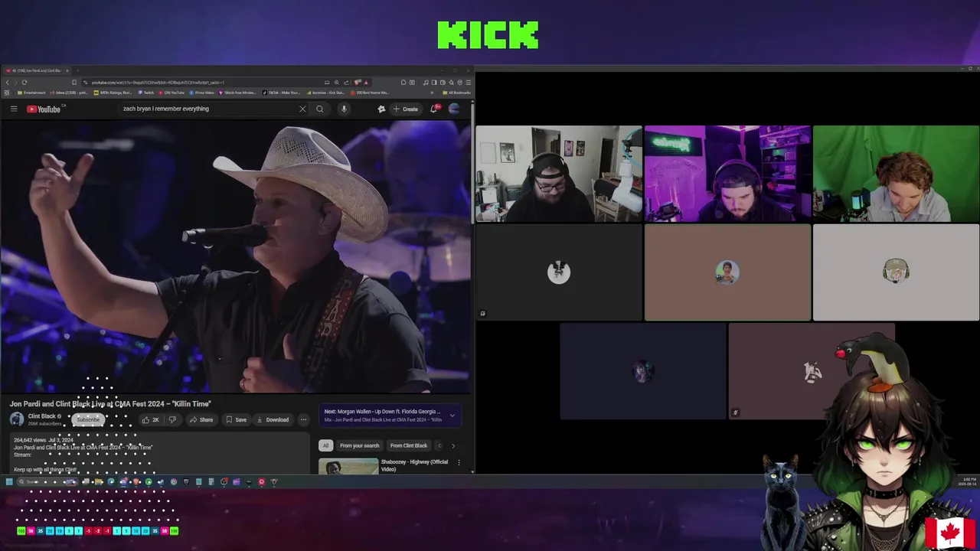Open Chrome from the taskbar
This screenshot has height=551, width=980.
(x=174, y=482)
